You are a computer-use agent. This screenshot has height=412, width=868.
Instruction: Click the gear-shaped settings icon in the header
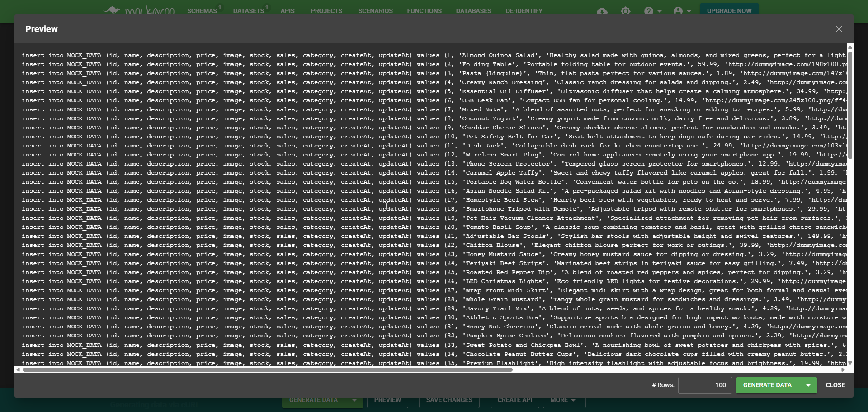point(626,11)
